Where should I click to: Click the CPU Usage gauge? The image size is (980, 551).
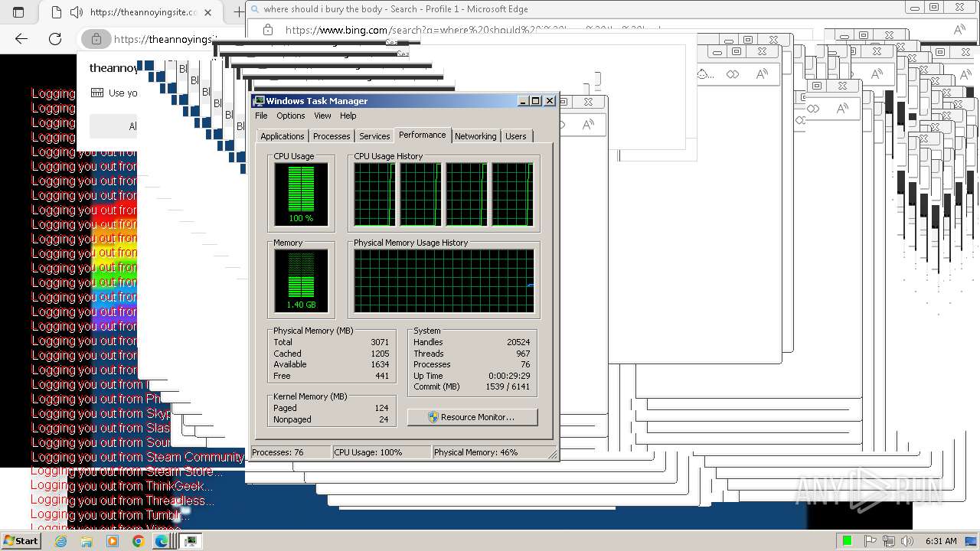click(301, 194)
